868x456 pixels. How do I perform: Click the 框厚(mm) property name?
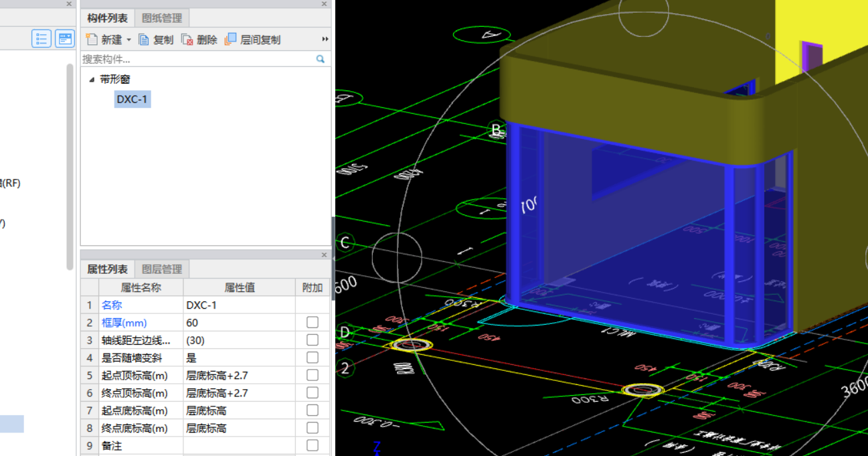point(124,322)
